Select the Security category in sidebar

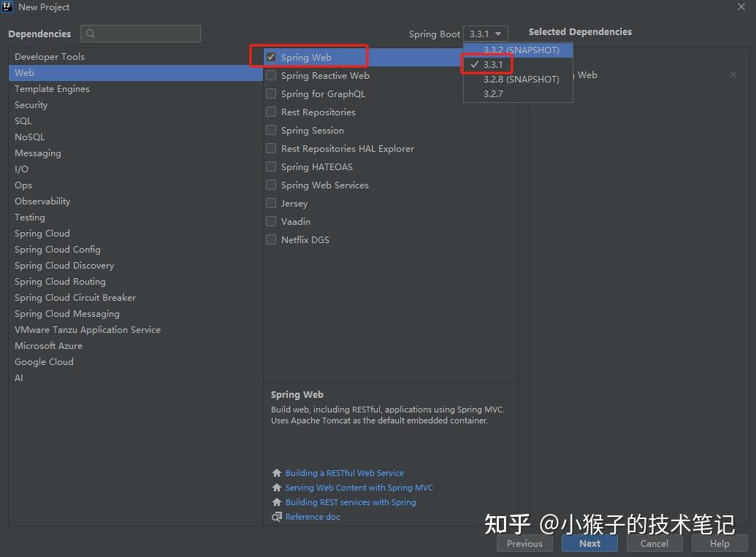31,104
